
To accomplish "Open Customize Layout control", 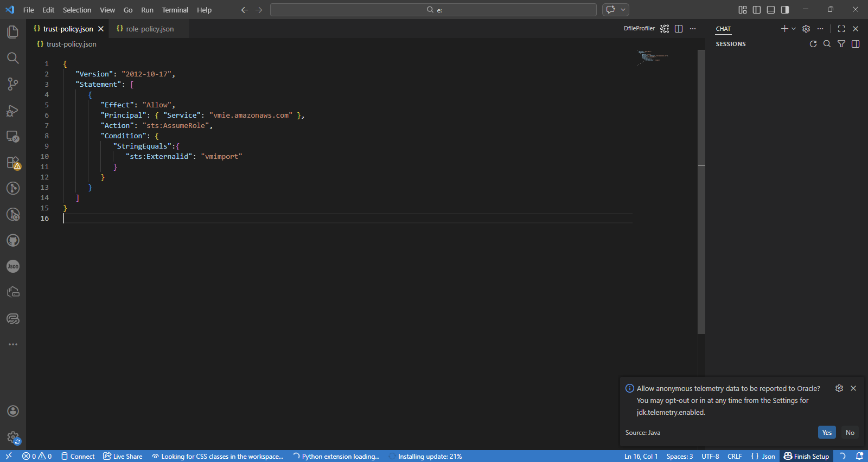I will [x=743, y=10].
